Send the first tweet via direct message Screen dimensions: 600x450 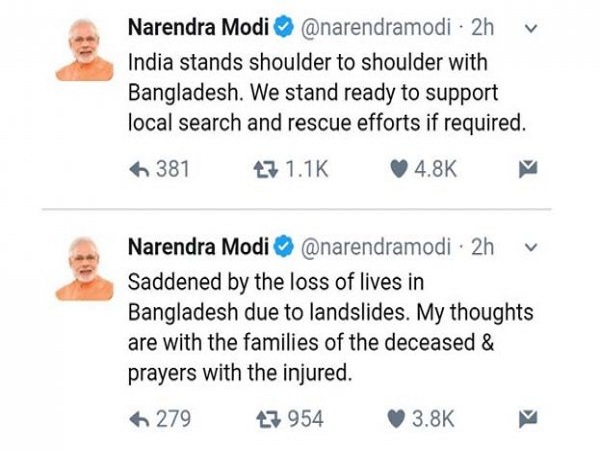[529, 170]
